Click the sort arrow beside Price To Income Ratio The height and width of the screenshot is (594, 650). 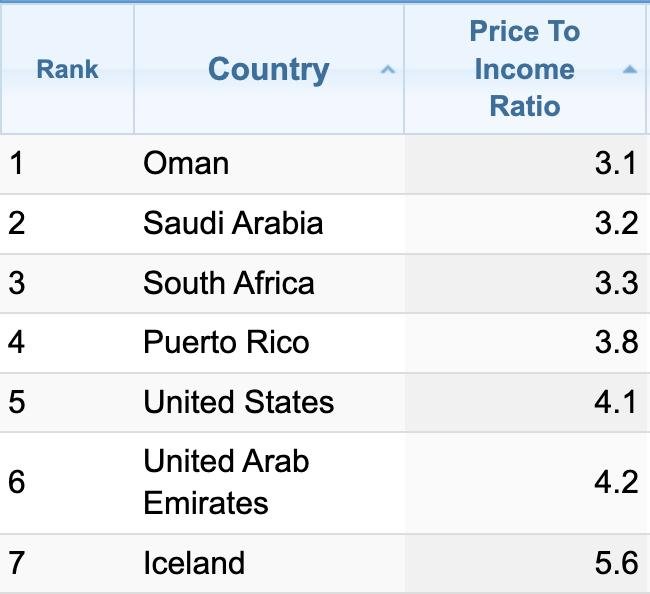pos(629,70)
